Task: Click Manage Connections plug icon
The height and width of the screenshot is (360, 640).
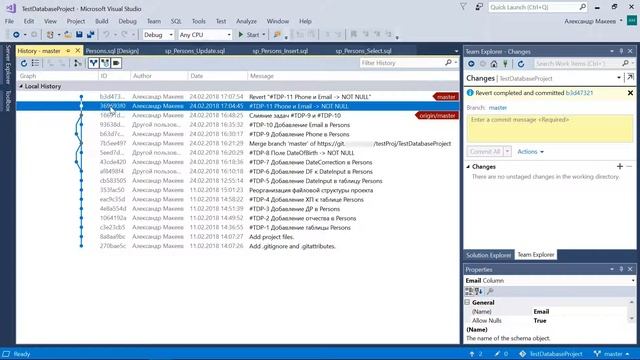Action: [505, 64]
